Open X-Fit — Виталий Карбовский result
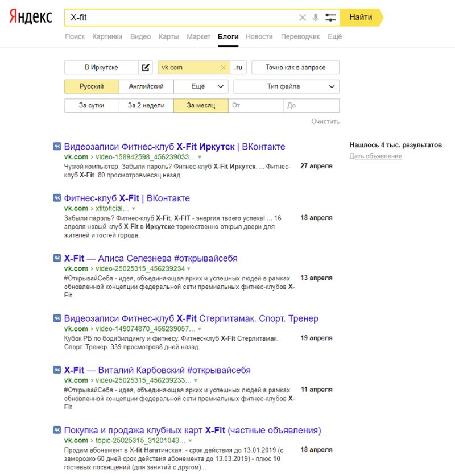Screen dimensions: 455x476 click(x=157, y=370)
